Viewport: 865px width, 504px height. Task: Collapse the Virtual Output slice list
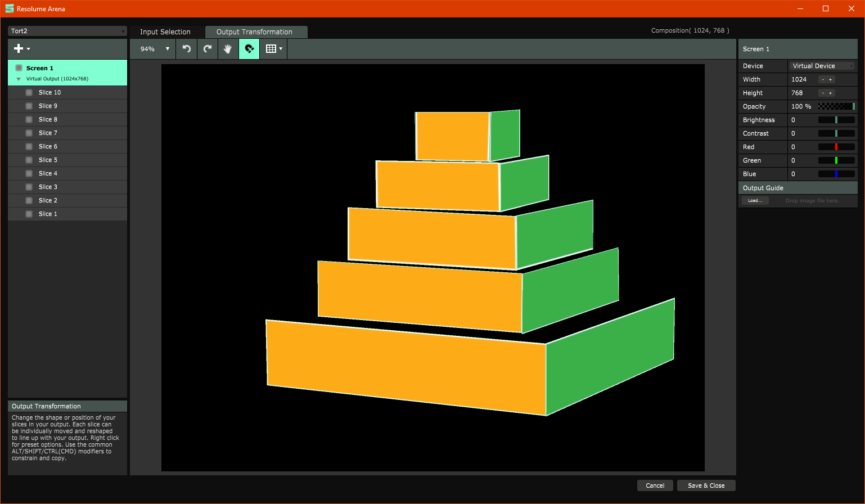[x=19, y=79]
